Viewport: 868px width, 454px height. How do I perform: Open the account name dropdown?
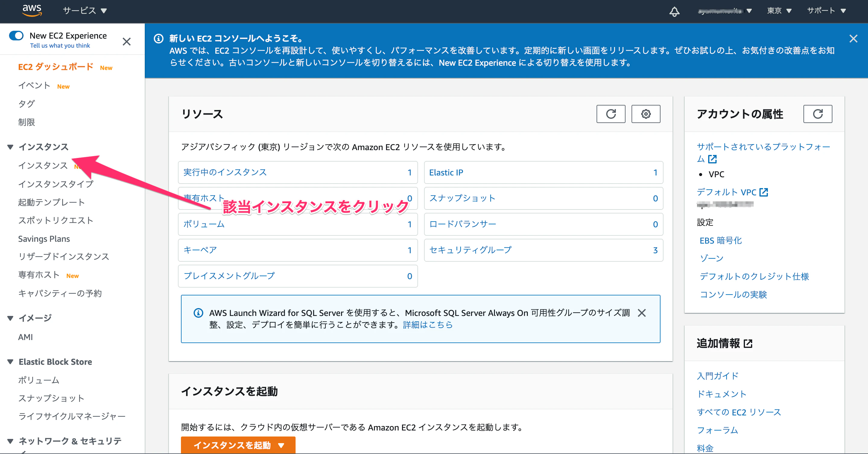click(x=725, y=11)
